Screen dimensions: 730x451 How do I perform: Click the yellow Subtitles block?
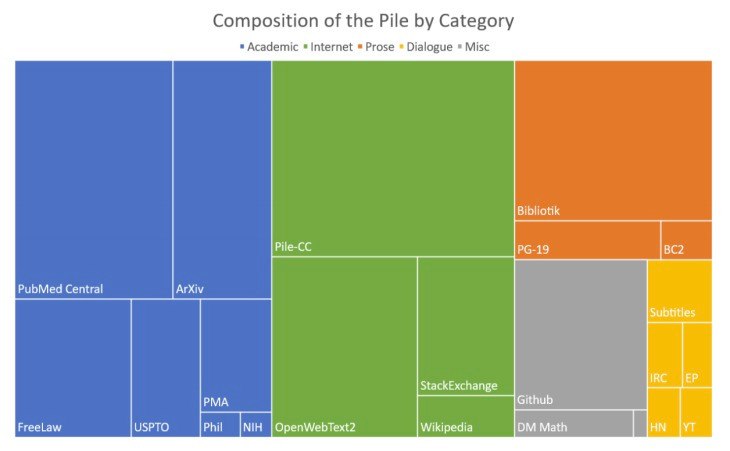(679, 290)
